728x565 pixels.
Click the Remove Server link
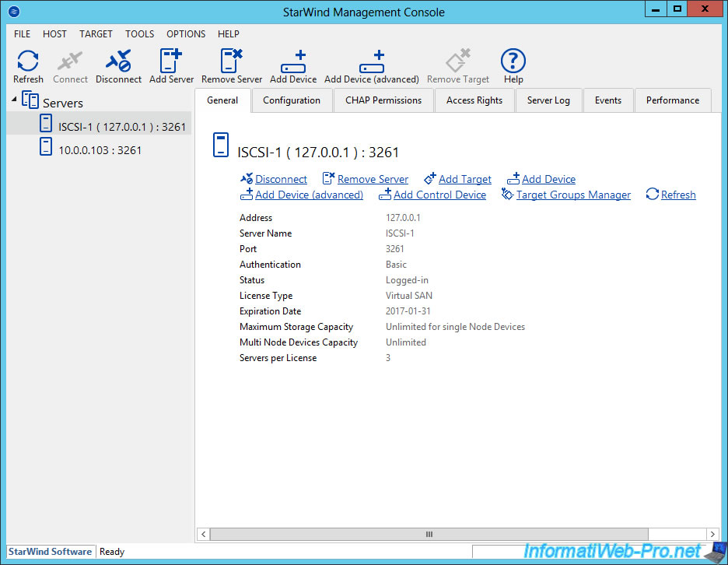[373, 179]
